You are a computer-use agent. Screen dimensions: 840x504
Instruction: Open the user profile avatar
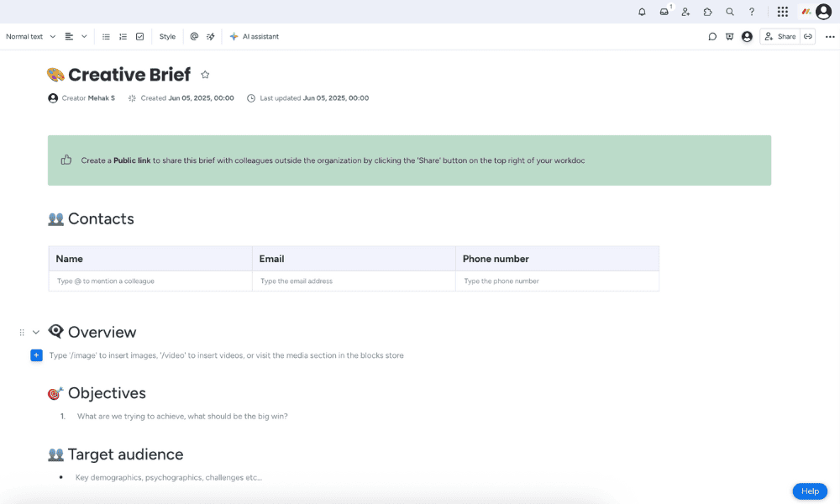(823, 12)
